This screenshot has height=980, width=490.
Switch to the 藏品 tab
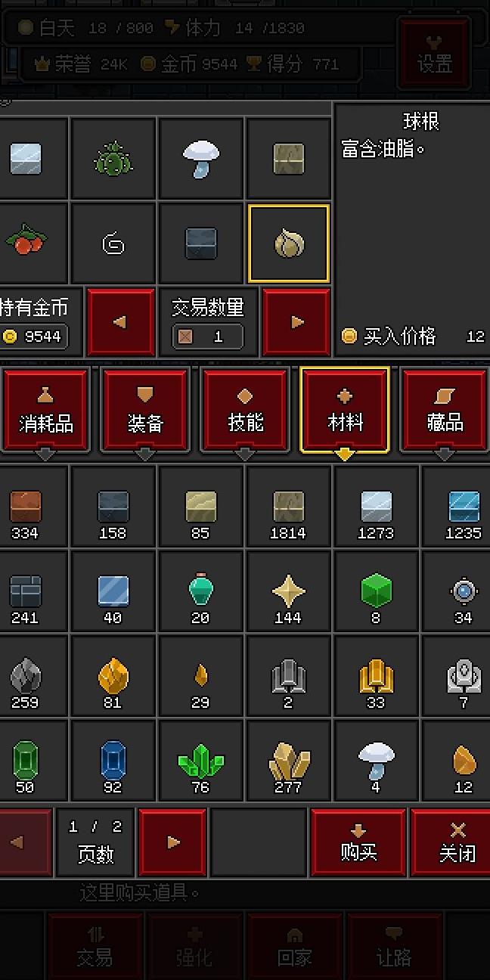click(x=445, y=411)
